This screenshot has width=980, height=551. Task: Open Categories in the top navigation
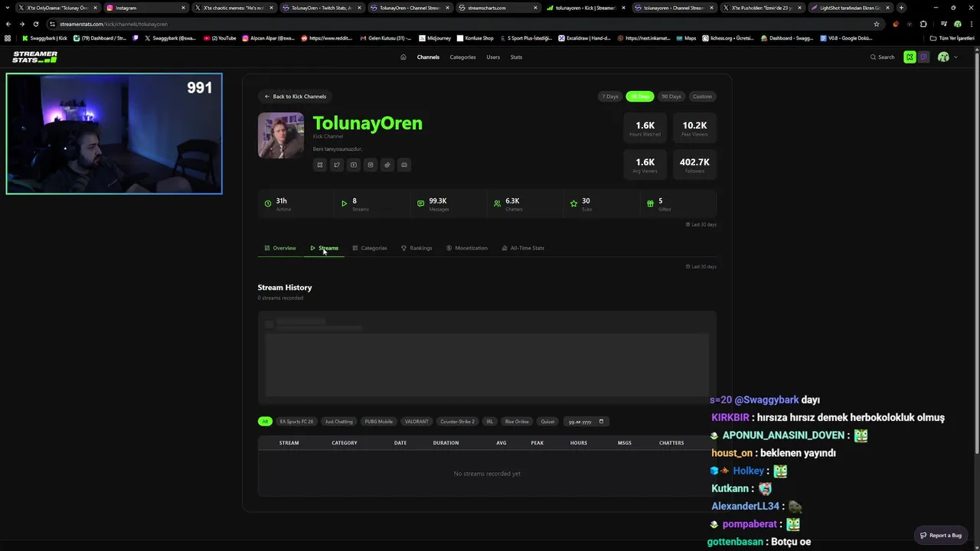[x=462, y=57]
